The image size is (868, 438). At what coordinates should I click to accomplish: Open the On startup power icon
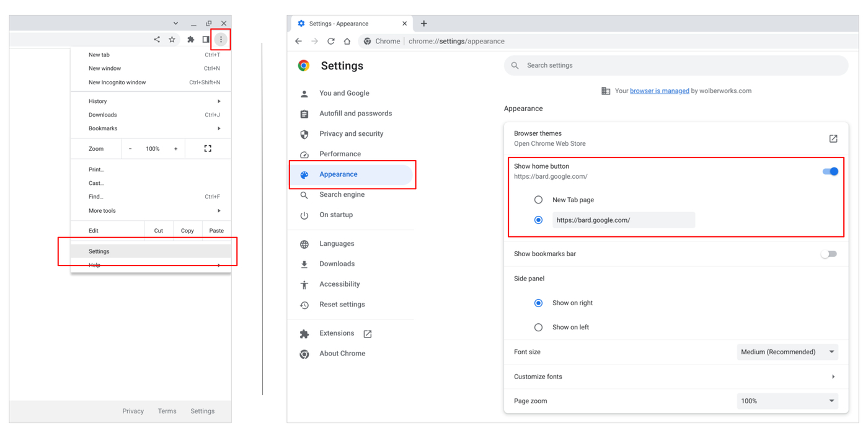point(304,215)
